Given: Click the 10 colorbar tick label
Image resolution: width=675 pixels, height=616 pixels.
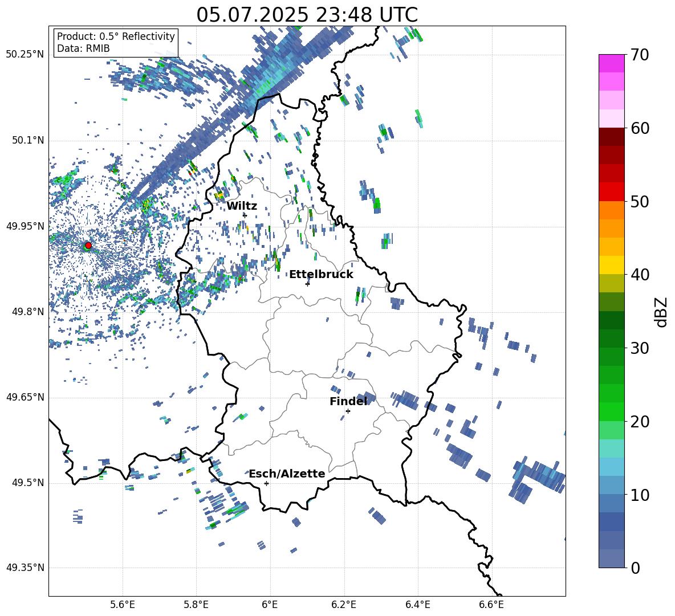Looking at the screenshot, I should tap(640, 495).
